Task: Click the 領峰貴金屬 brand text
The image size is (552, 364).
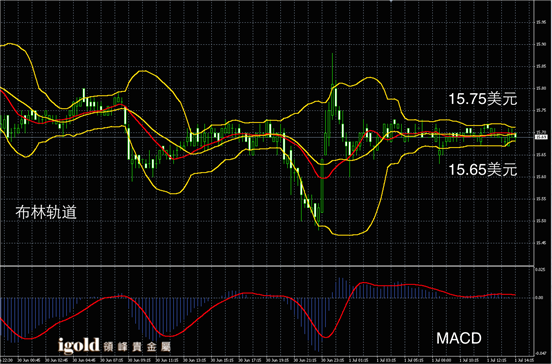Action: coord(137,347)
